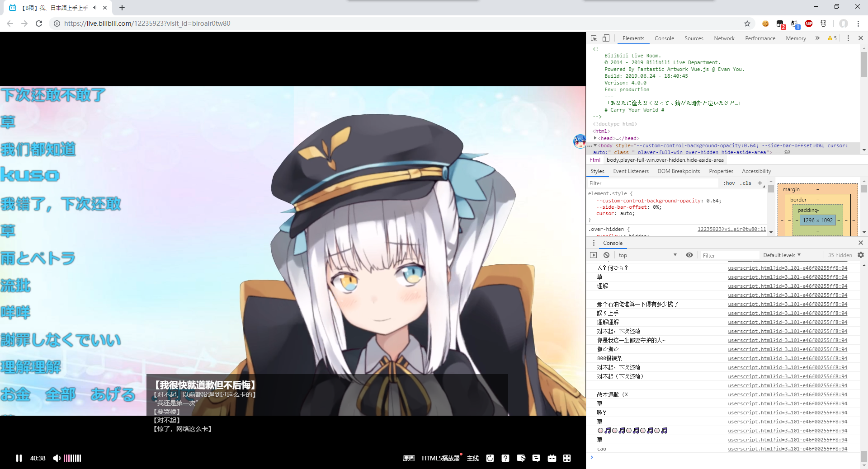Viewport: 868px width, 469px height.
Task: Mute the player volume speaker icon
Action: tap(57, 458)
